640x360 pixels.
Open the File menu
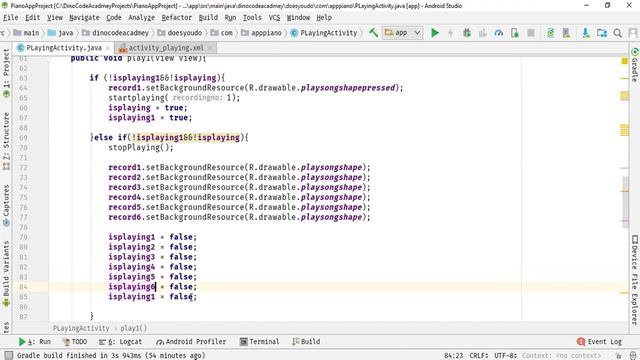pos(11,18)
